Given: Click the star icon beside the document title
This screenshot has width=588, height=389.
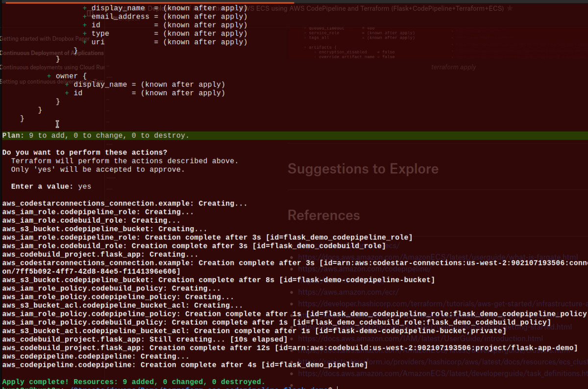Looking at the screenshot, I should 510,8.
